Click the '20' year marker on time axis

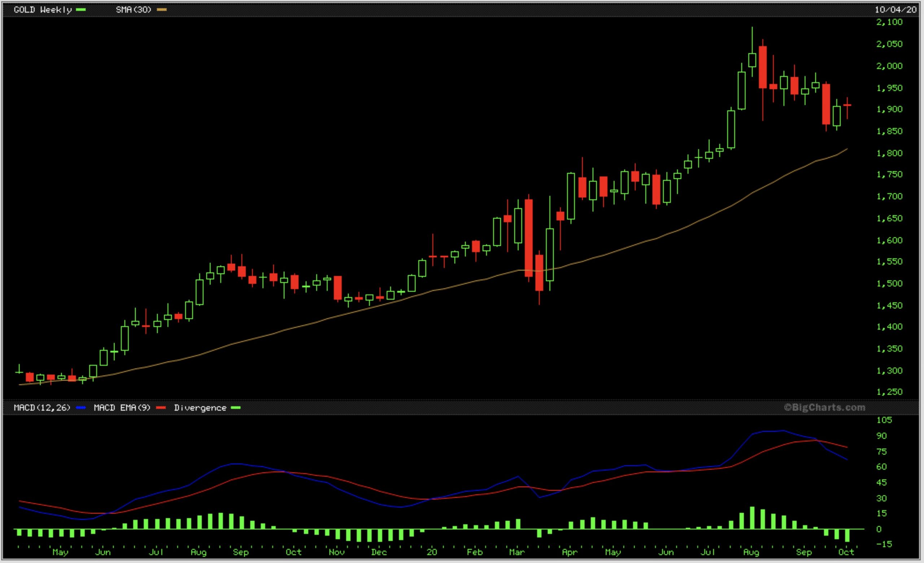click(432, 552)
